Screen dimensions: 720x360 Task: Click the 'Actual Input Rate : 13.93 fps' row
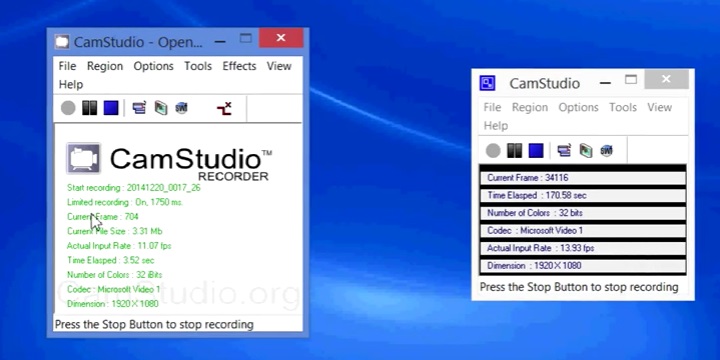583,248
